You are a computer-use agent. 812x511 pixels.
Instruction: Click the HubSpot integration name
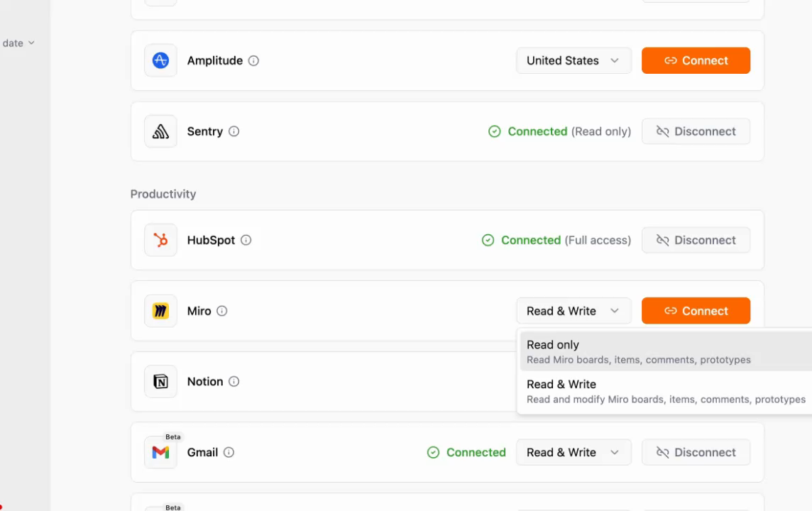coord(211,240)
